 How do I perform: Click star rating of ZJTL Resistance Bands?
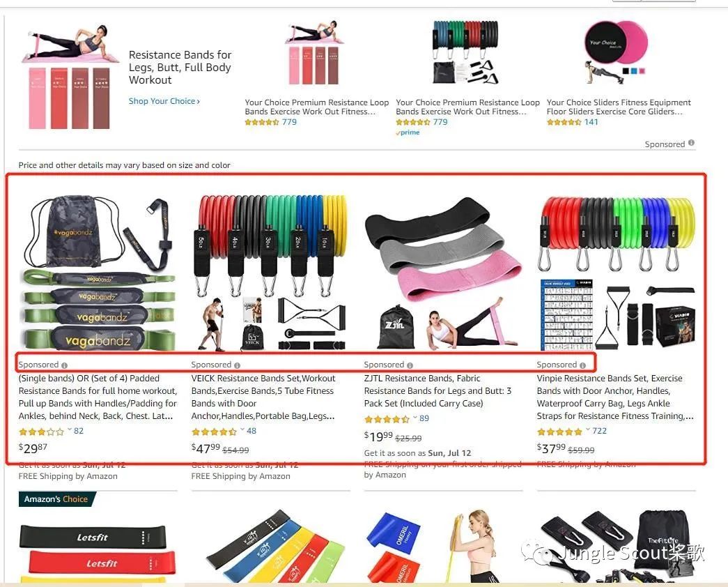click(386, 419)
